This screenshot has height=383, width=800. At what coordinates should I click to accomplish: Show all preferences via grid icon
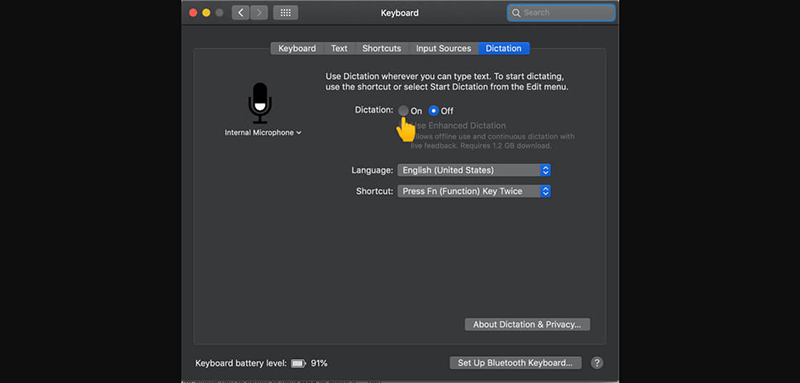pos(286,13)
